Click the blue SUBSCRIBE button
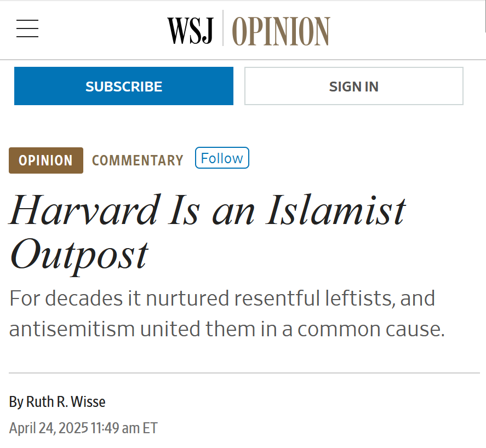This screenshot has height=448, width=486. coord(124,86)
